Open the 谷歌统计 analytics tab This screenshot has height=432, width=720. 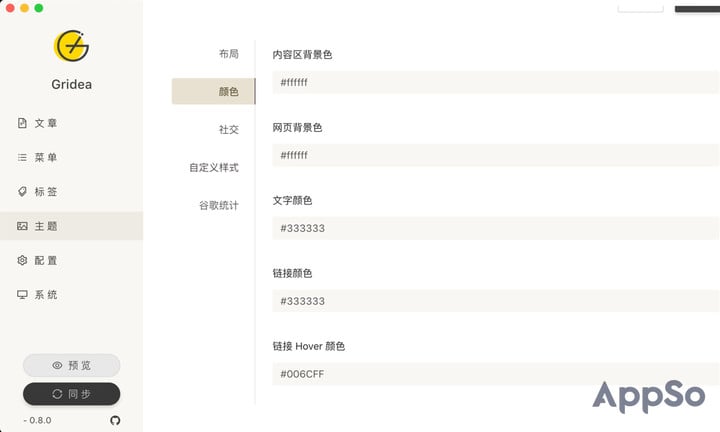219,205
